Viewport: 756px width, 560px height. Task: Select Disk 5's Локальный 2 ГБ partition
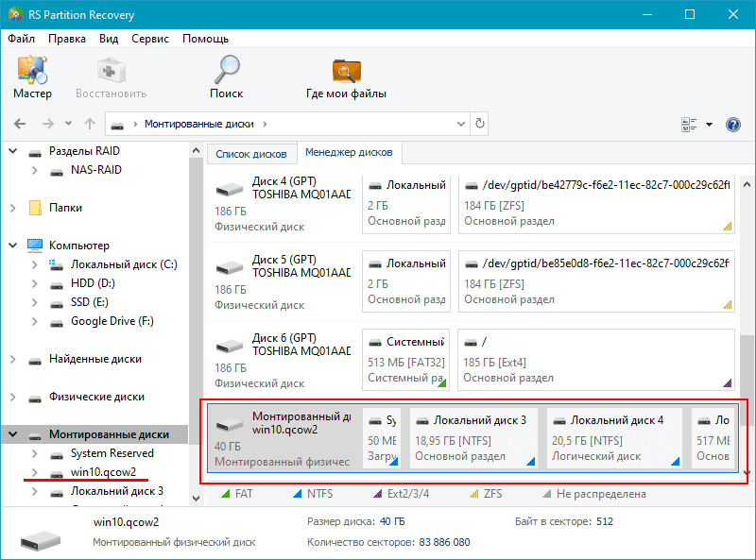(406, 281)
